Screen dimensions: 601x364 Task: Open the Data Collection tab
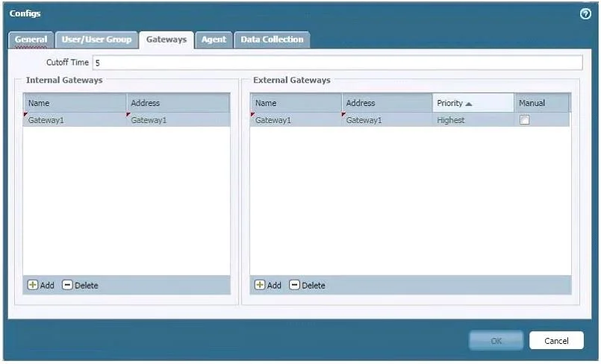pos(272,40)
